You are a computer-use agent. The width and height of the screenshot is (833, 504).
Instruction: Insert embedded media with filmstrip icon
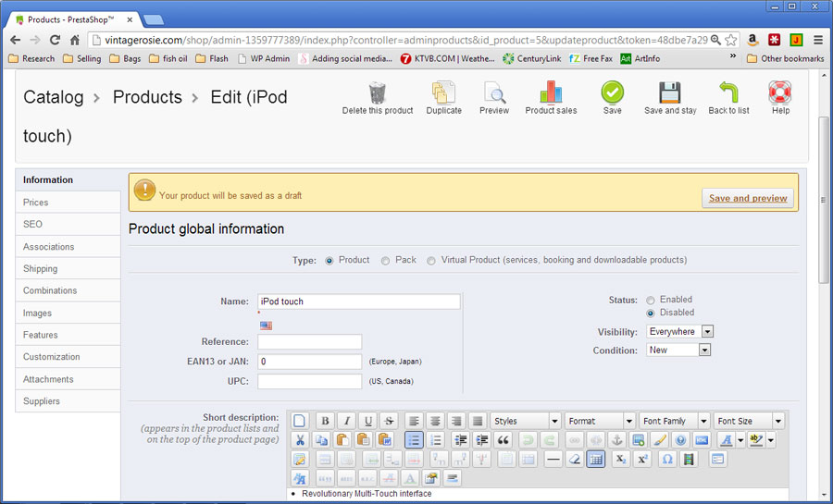tap(689, 459)
